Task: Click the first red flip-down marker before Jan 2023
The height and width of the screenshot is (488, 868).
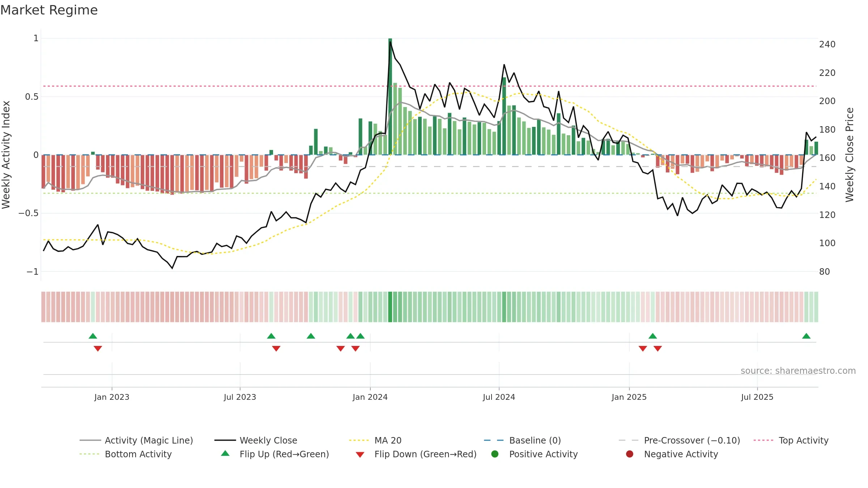Action: click(x=98, y=348)
